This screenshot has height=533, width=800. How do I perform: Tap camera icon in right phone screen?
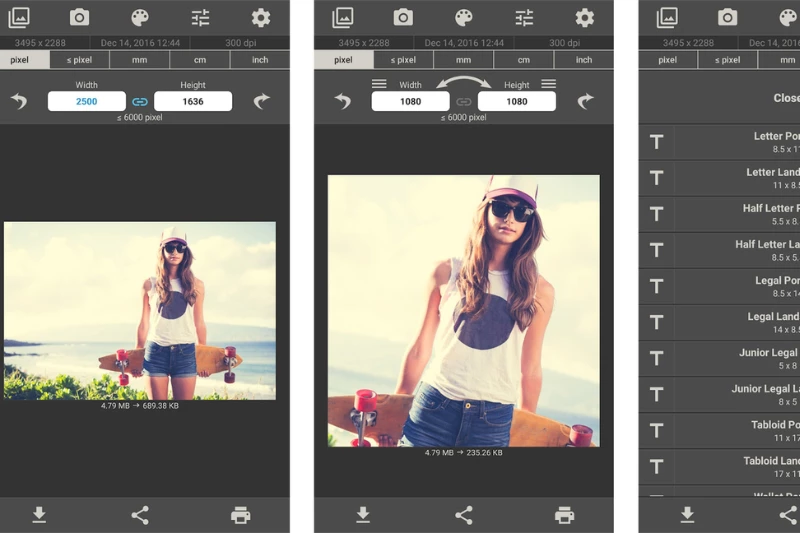pyautogui.click(x=727, y=18)
